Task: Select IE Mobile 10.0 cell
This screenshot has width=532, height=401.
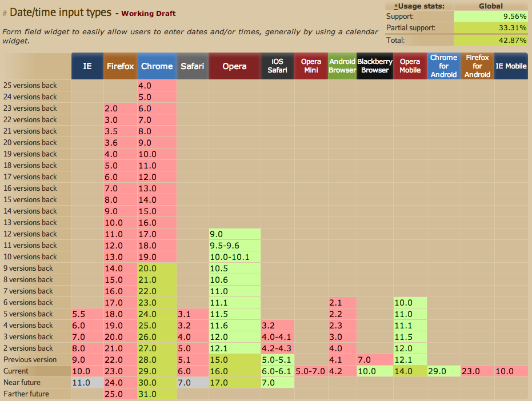Action: 511,371
